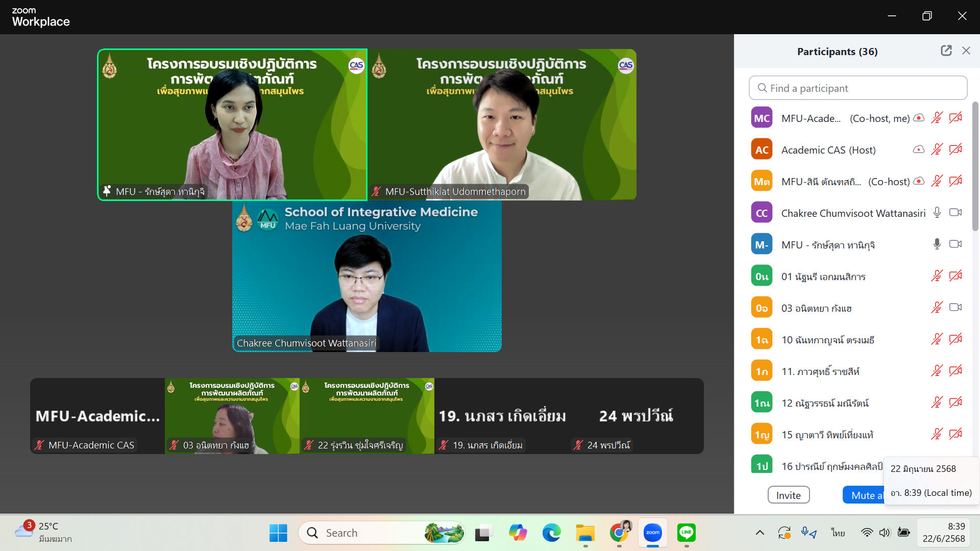
Task: Click video-off icon for 15 ญาดาวี
Action: tap(955, 434)
